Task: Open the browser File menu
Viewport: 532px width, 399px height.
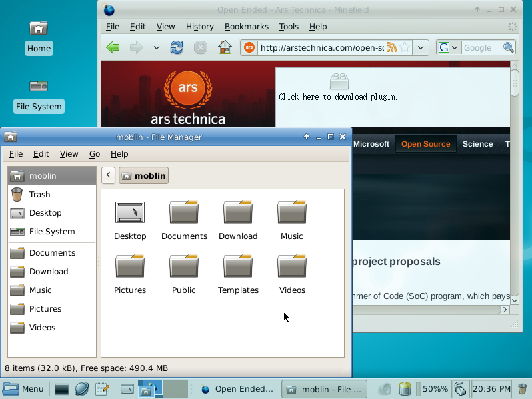Action: [x=112, y=27]
